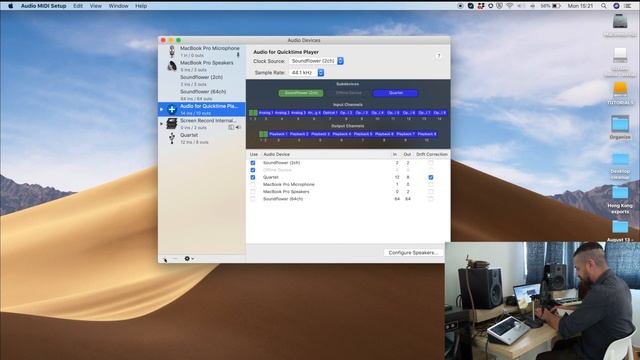Viewport: 640px width, 360px height.
Task: Click the microphone default-input indicator icon
Action: 238,55
